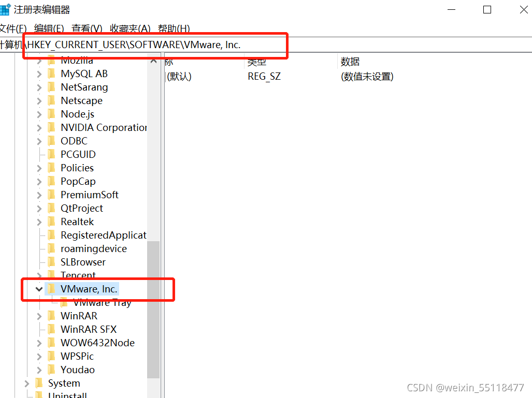Expand the NetSarang key
532x398 pixels.
point(39,87)
